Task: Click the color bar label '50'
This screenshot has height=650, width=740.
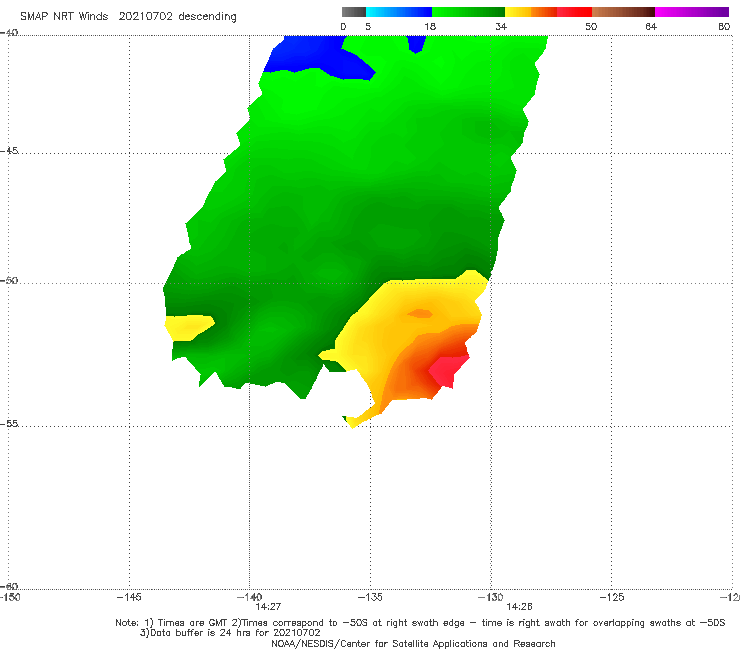Action: [x=591, y=26]
